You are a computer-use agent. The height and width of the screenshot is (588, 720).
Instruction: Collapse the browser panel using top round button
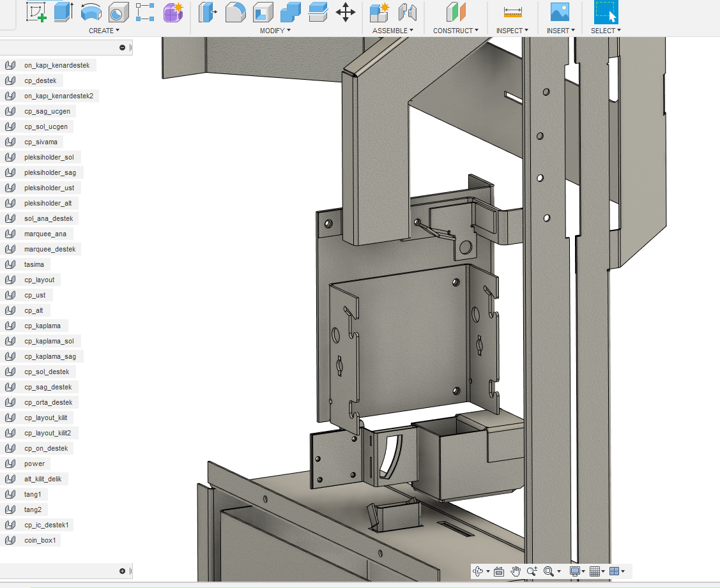(x=122, y=47)
